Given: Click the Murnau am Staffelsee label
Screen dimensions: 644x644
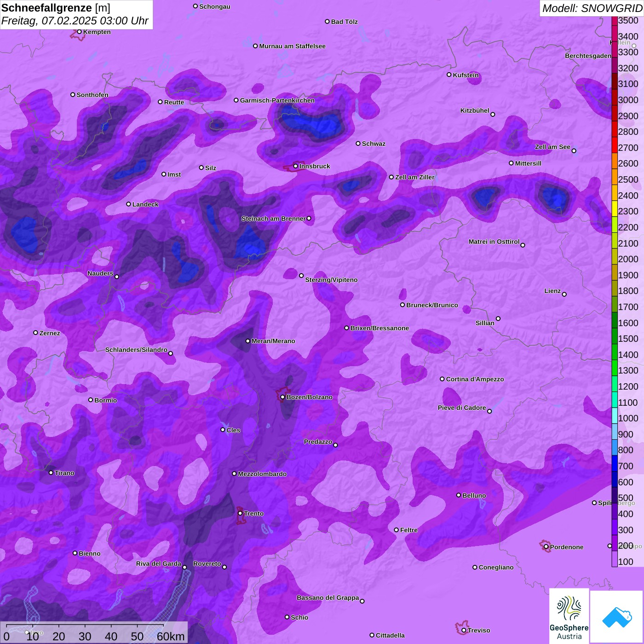Looking at the screenshot, I should coord(292,46).
